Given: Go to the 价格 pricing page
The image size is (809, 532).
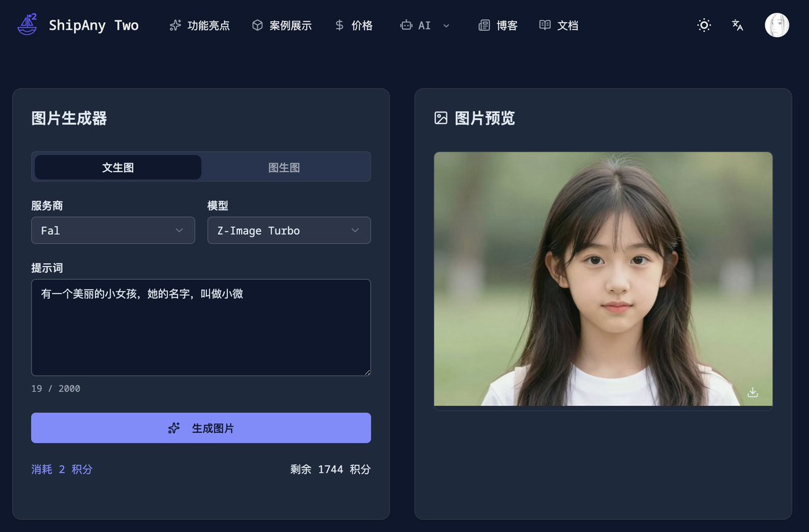Looking at the screenshot, I should (x=353, y=26).
